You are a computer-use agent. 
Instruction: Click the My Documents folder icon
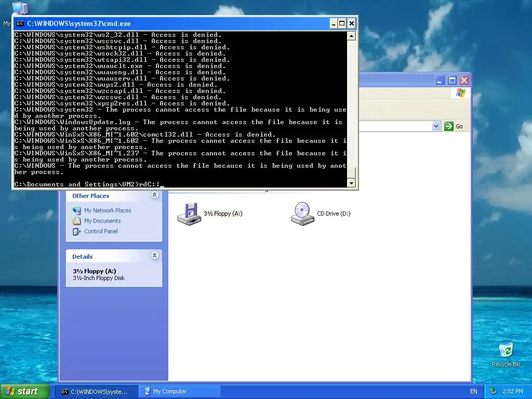click(77, 221)
